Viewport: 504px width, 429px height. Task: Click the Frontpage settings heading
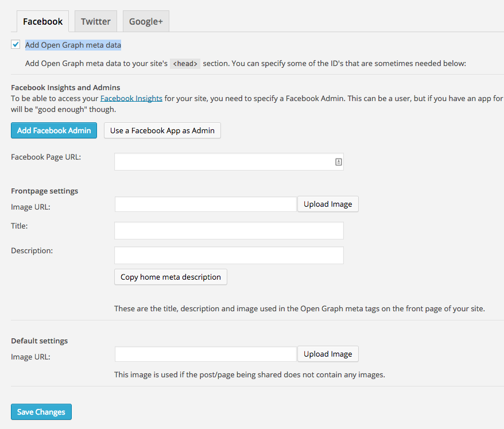click(x=44, y=191)
